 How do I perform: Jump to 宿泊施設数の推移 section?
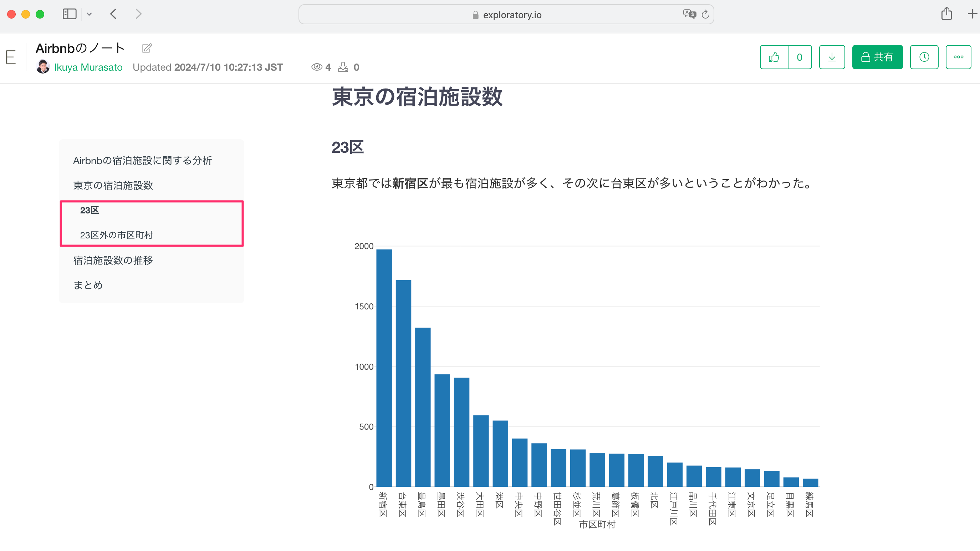[x=113, y=260]
